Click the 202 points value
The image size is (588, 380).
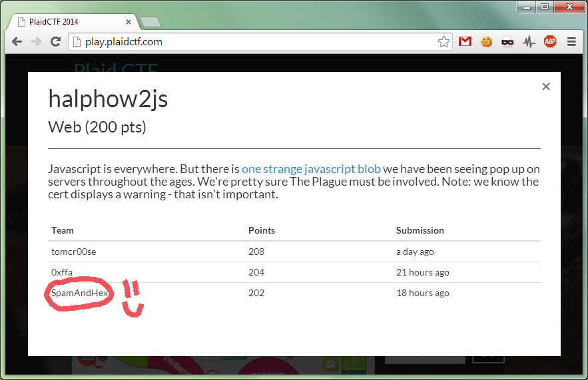256,293
